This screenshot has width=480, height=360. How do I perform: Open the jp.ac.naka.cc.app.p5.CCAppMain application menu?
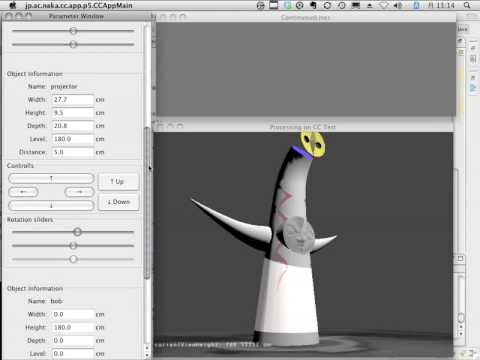79,5
